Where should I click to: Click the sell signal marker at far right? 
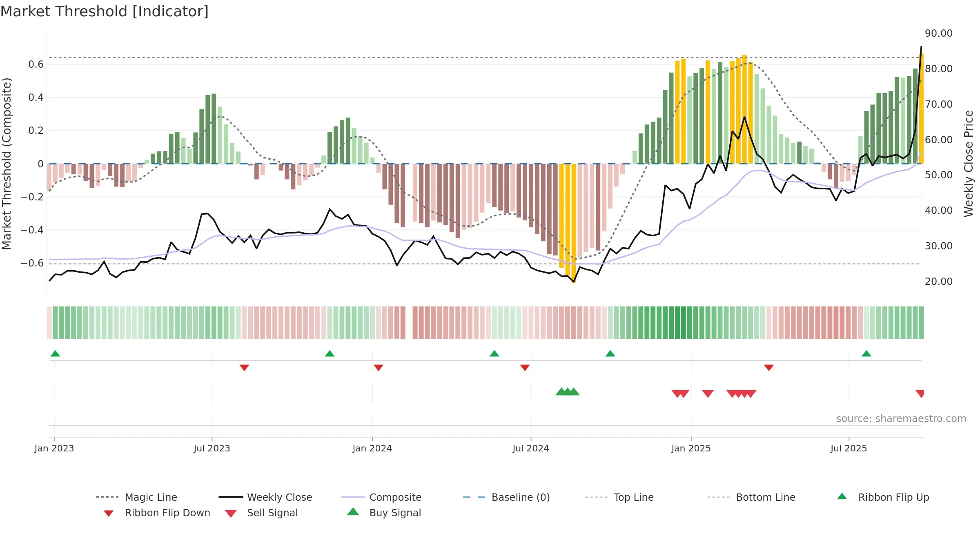920,393
